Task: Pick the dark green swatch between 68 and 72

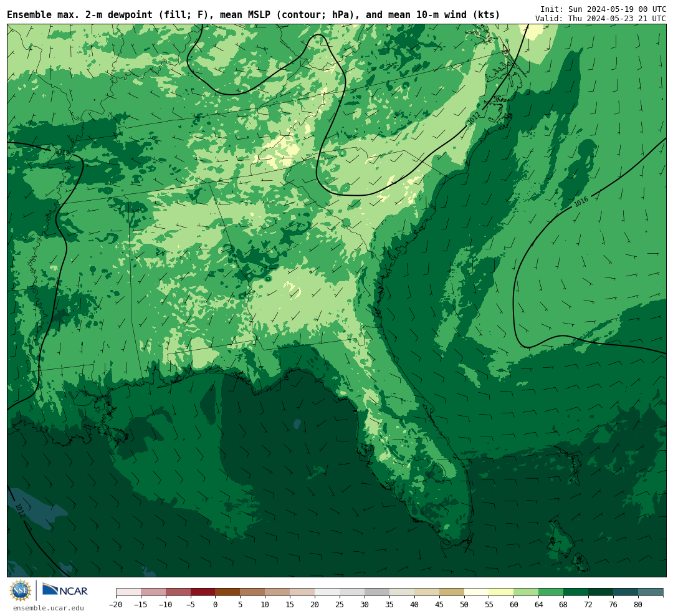Action: [576, 592]
